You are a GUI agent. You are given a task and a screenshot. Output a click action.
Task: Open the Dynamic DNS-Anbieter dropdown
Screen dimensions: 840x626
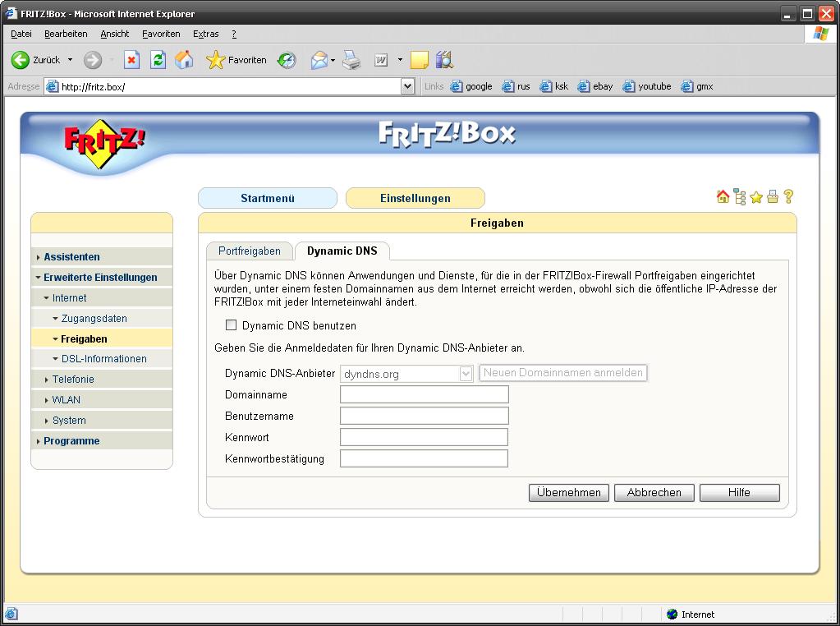[466, 374]
